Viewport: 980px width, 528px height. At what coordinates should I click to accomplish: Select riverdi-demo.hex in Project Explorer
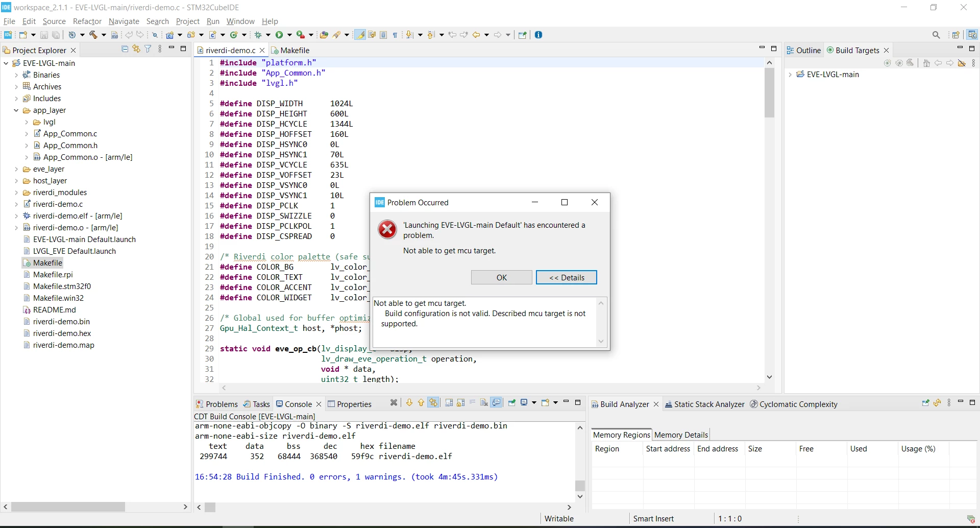(x=62, y=333)
